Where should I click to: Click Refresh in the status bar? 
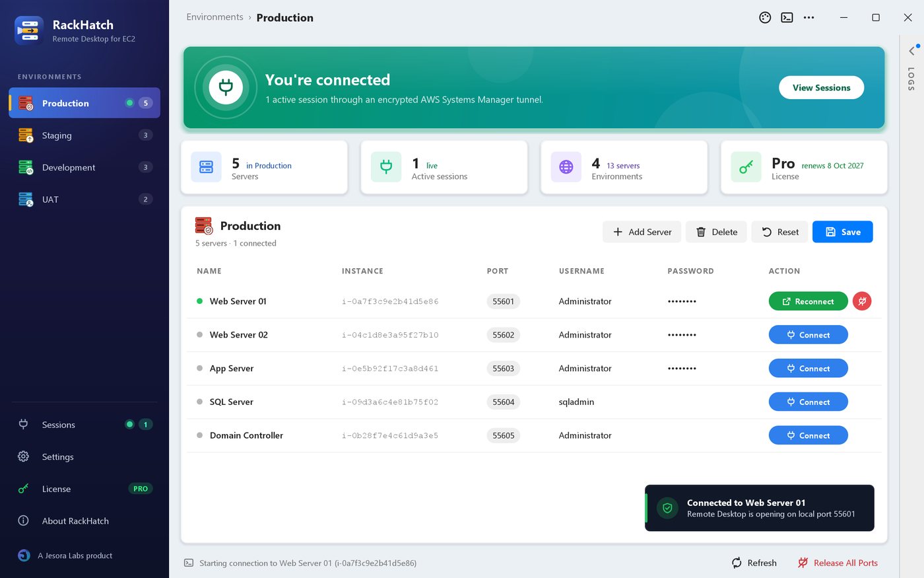click(754, 563)
